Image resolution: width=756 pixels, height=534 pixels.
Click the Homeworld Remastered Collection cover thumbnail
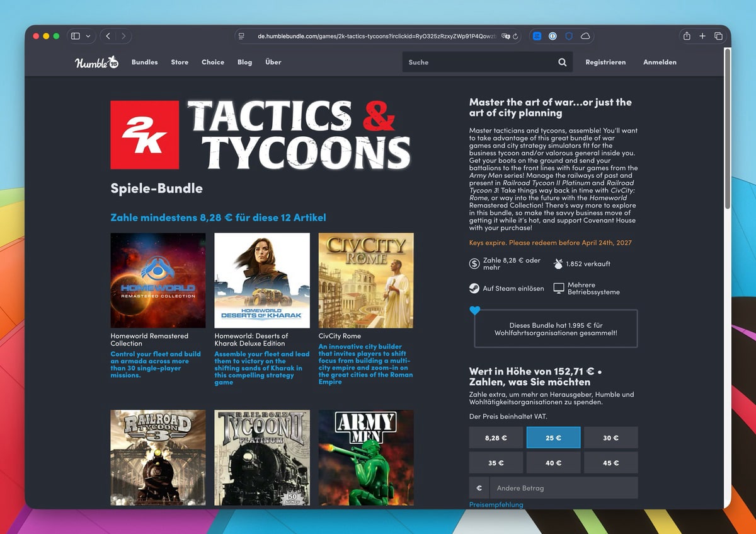click(x=157, y=280)
